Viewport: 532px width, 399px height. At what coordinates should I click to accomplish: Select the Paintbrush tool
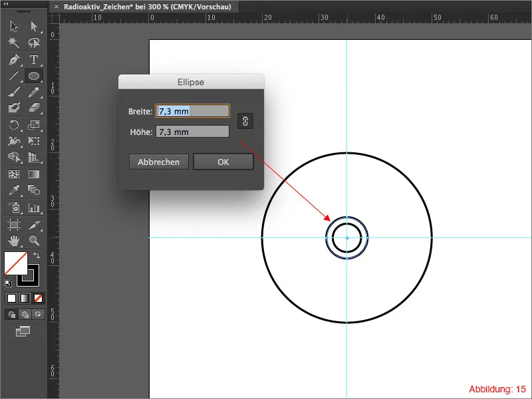click(14, 92)
